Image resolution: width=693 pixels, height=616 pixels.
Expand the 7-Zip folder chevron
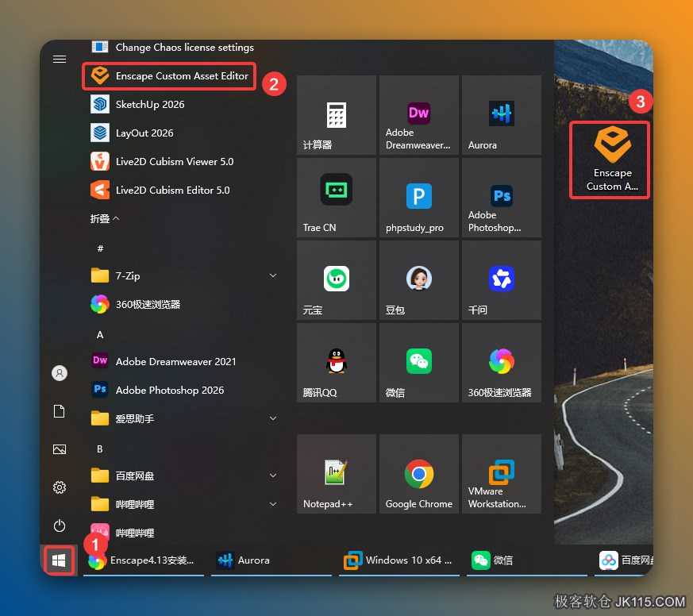click(273, 275)
